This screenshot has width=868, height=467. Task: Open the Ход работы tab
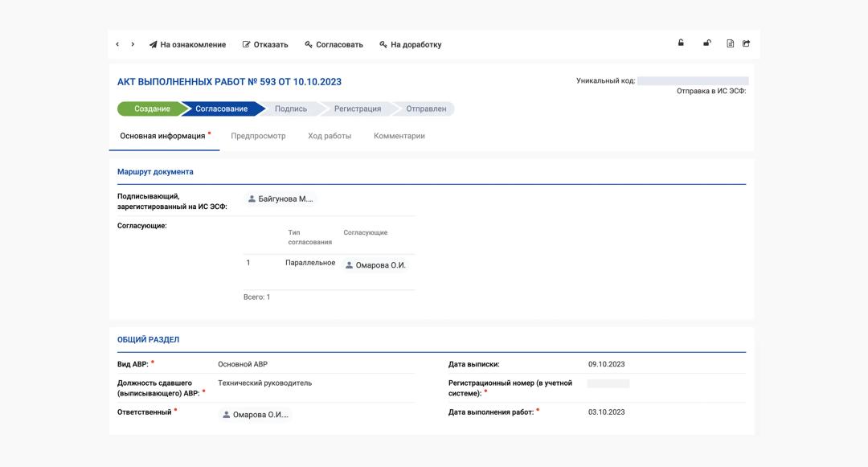pos(330,136)
